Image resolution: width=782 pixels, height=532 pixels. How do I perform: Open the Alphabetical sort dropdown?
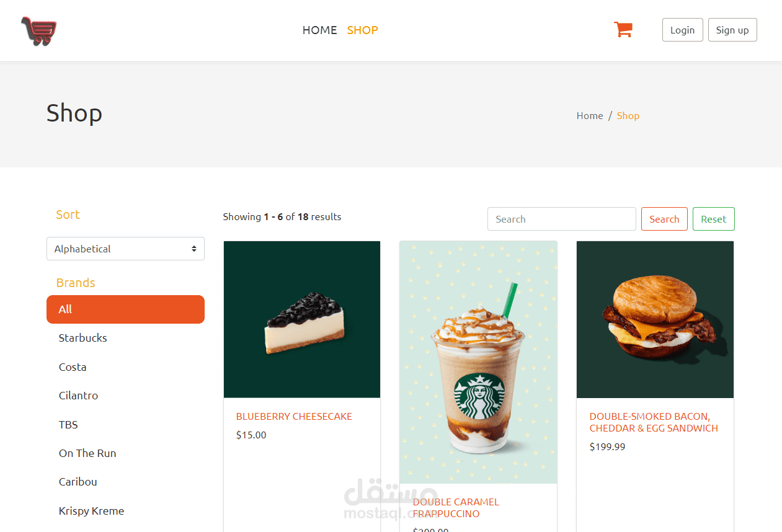[125, 249]
